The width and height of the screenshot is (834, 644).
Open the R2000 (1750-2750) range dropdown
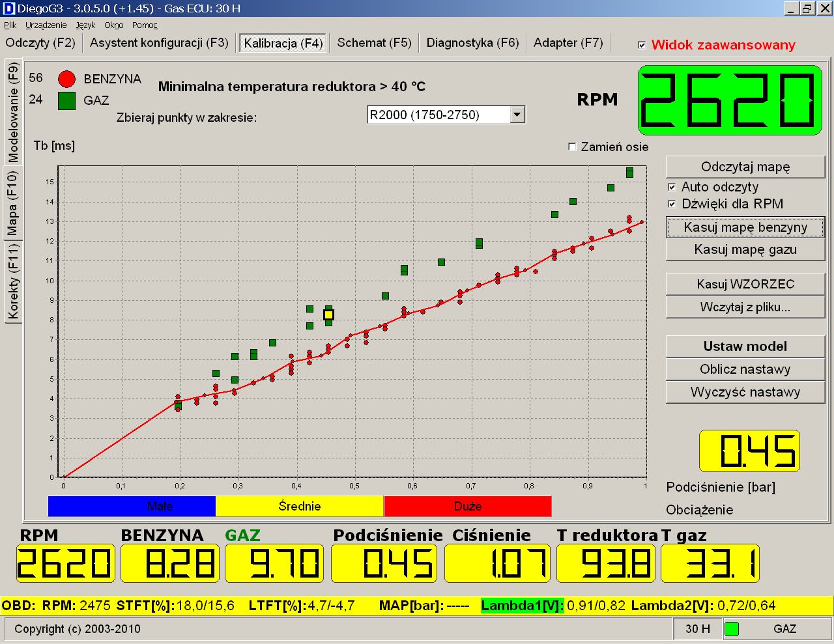[517, 115]
